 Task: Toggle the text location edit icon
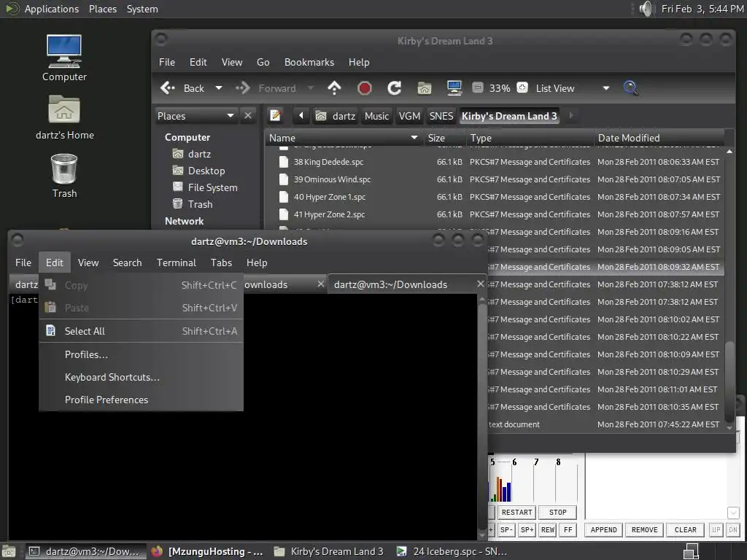tap(275, 116)
